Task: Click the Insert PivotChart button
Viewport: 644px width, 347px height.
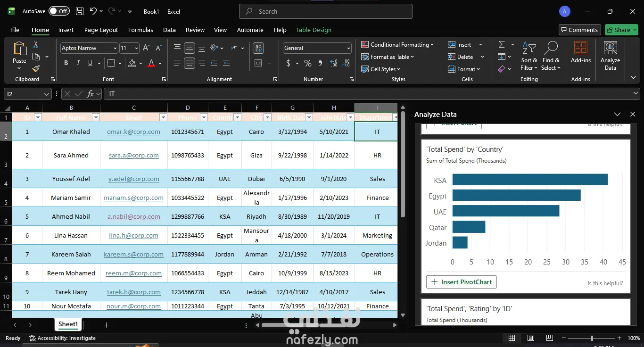Action: pyautogui.click(x=461, y=282)
